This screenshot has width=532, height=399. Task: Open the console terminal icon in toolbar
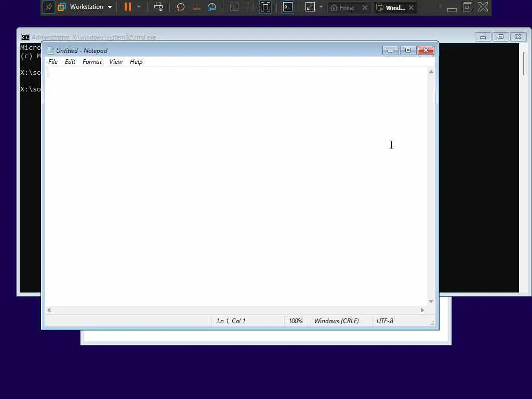click(288, 7)
